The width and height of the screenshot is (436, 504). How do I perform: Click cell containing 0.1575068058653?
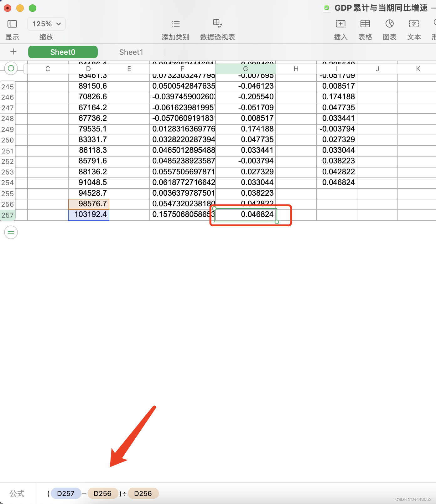183,215
